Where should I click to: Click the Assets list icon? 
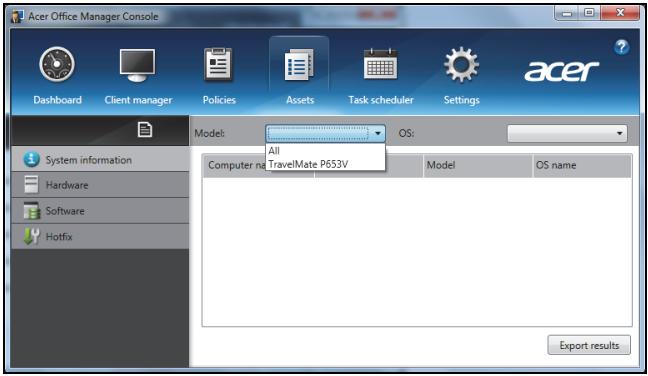[x=299, y=64]
